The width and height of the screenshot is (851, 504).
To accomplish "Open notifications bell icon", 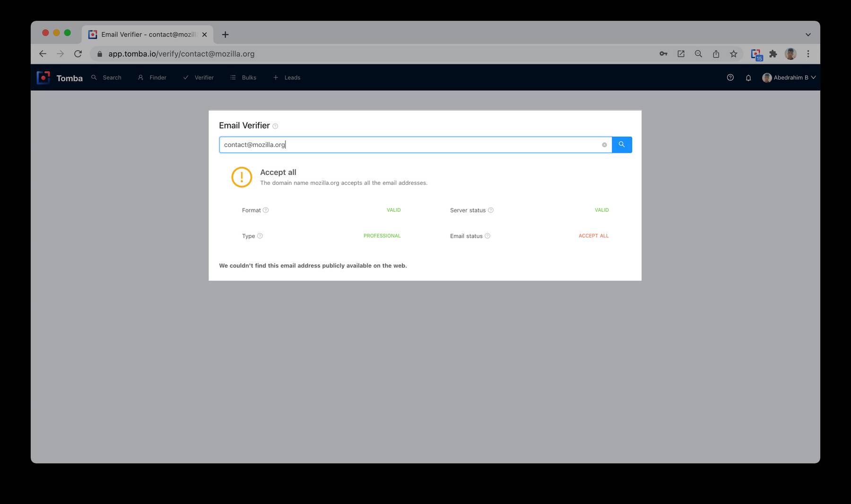I will coord(748,78).
